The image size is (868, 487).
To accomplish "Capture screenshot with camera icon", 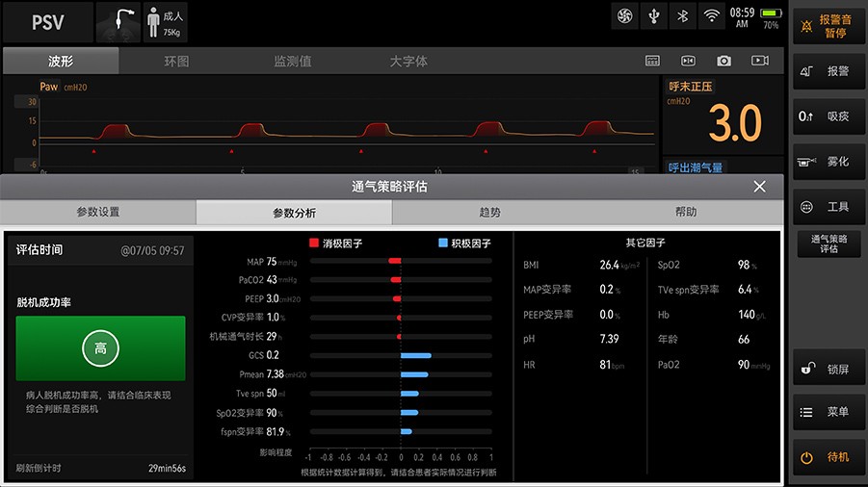I will [x=723, y=61].
